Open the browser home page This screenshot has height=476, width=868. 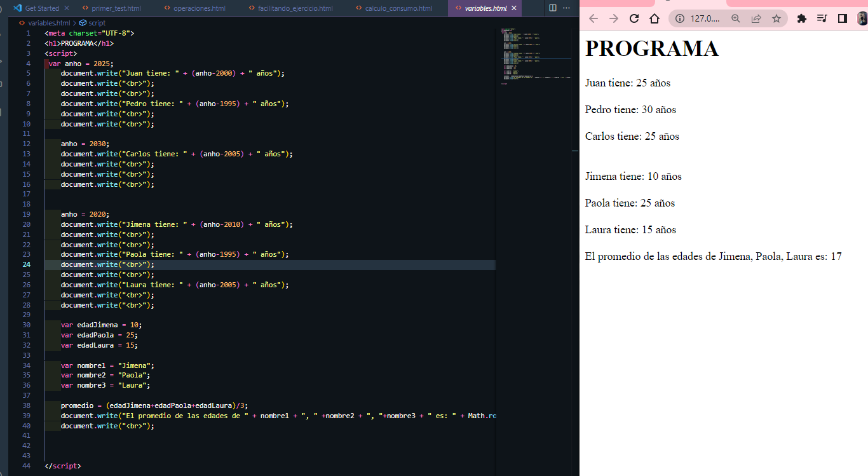click(654, 18)
